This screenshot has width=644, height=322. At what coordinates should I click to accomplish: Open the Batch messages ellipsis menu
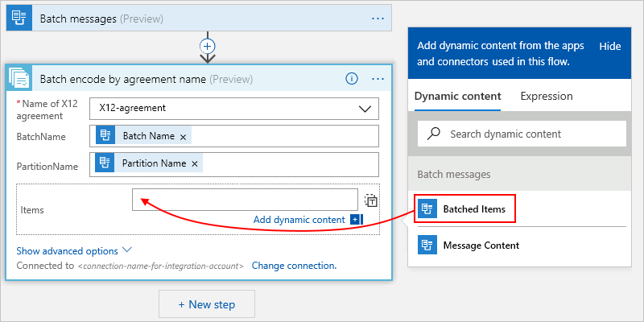pos(378,18)
